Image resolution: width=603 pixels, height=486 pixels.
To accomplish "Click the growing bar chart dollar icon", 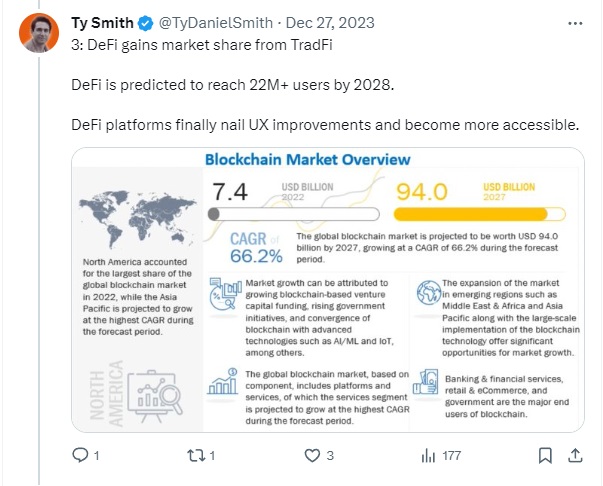I will [223, 381].
